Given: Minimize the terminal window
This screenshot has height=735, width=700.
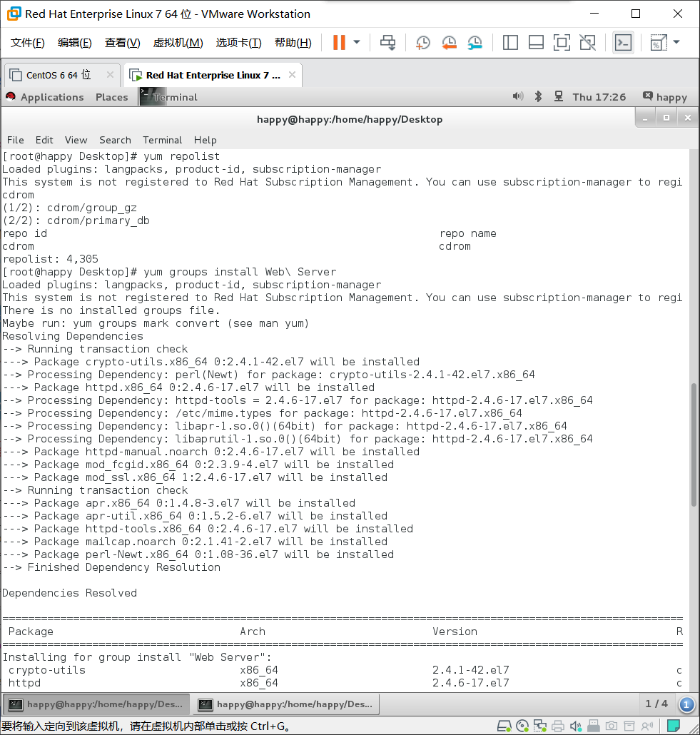Looking at the screenshot, I should tap(645, 118).
